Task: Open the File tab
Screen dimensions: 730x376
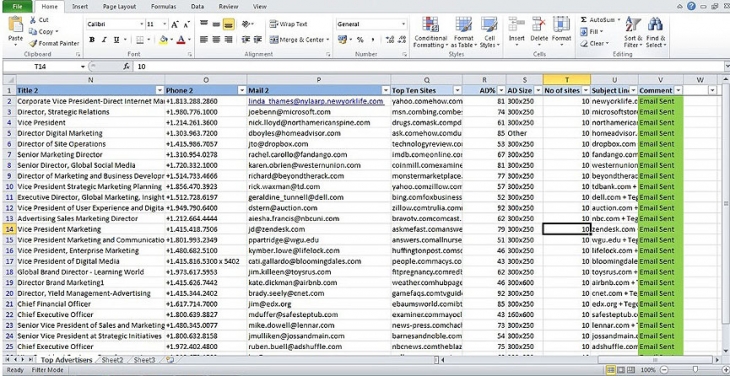Action: click(17, 7)
